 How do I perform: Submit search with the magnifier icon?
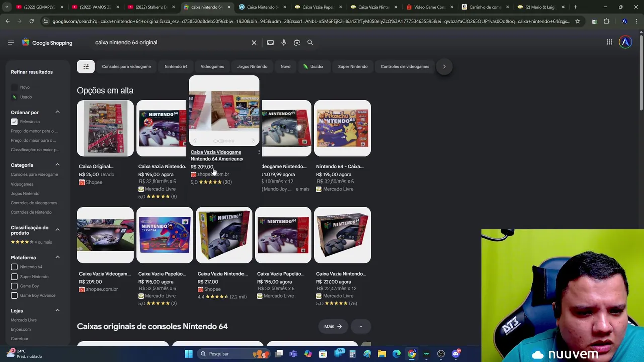(310, 43)
